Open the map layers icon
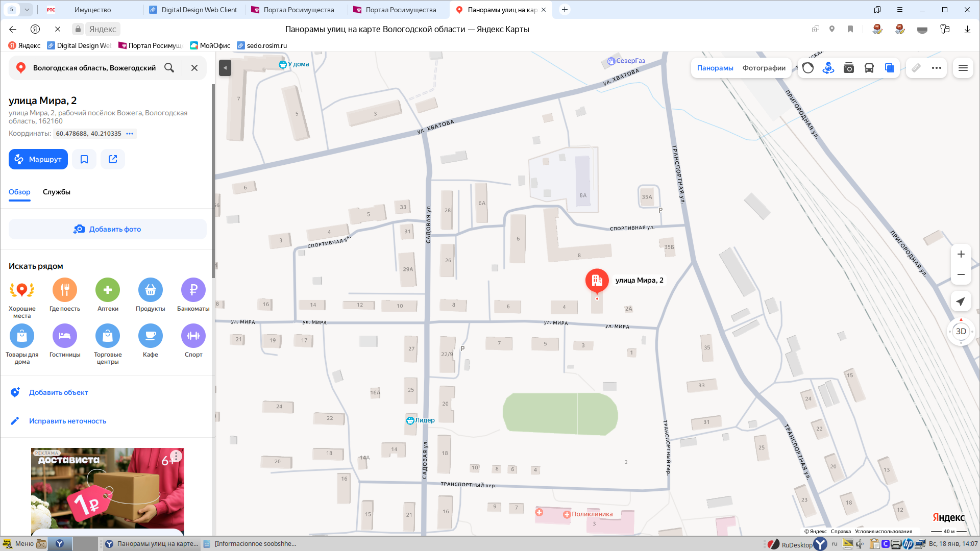This screenshot has width=980, height=551. (x=890, y=68)
